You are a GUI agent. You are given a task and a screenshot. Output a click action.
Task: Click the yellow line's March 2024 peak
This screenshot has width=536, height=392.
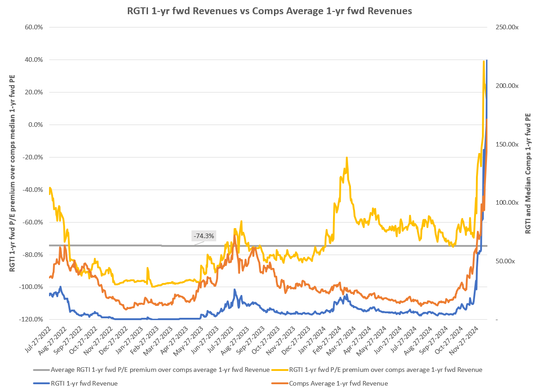click(x=347, y=158)
